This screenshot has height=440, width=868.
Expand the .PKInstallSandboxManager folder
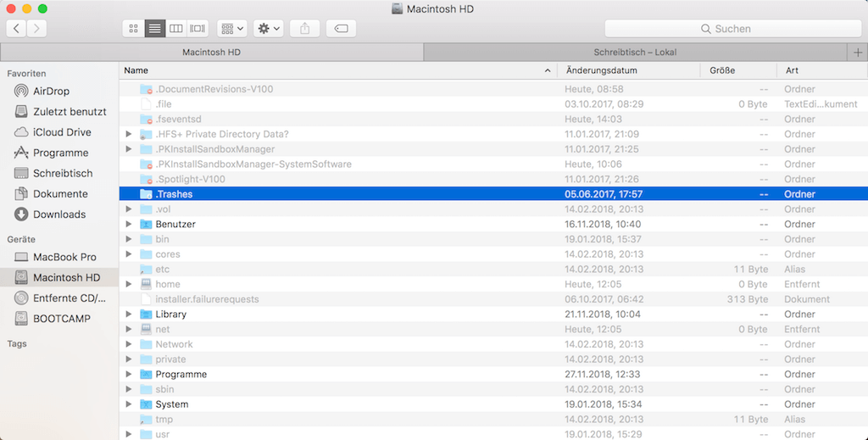[x=129, y=149]
